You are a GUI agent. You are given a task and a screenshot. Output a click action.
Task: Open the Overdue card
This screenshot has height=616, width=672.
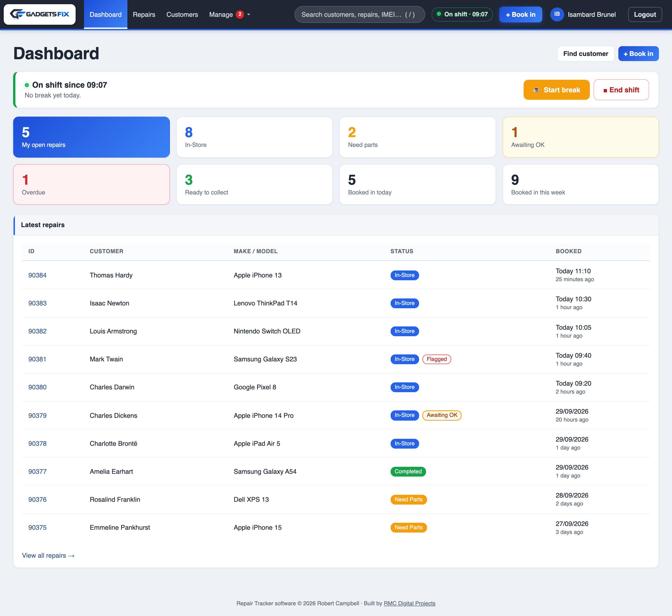[x=91, y=184]
